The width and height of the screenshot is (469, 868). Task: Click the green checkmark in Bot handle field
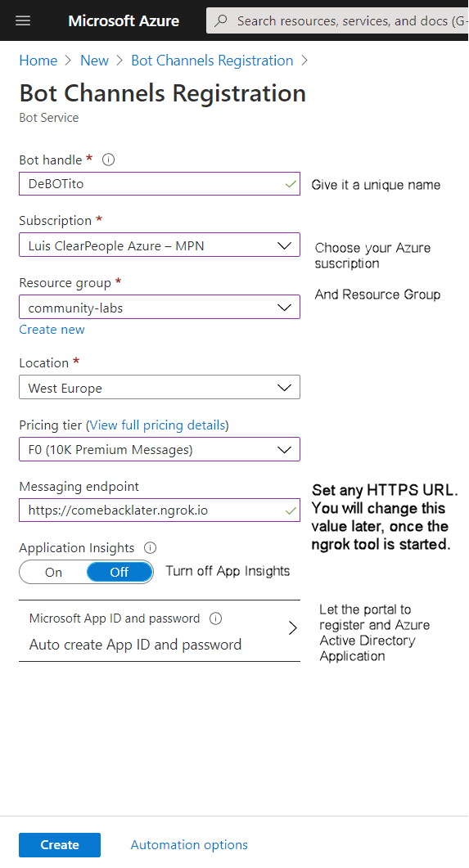click(x=291, y=184)
